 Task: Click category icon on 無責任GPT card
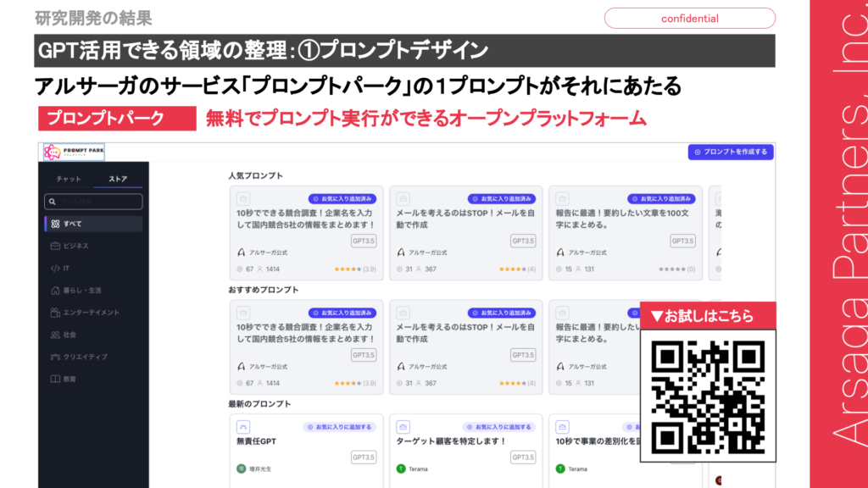[x=243, y=427]
